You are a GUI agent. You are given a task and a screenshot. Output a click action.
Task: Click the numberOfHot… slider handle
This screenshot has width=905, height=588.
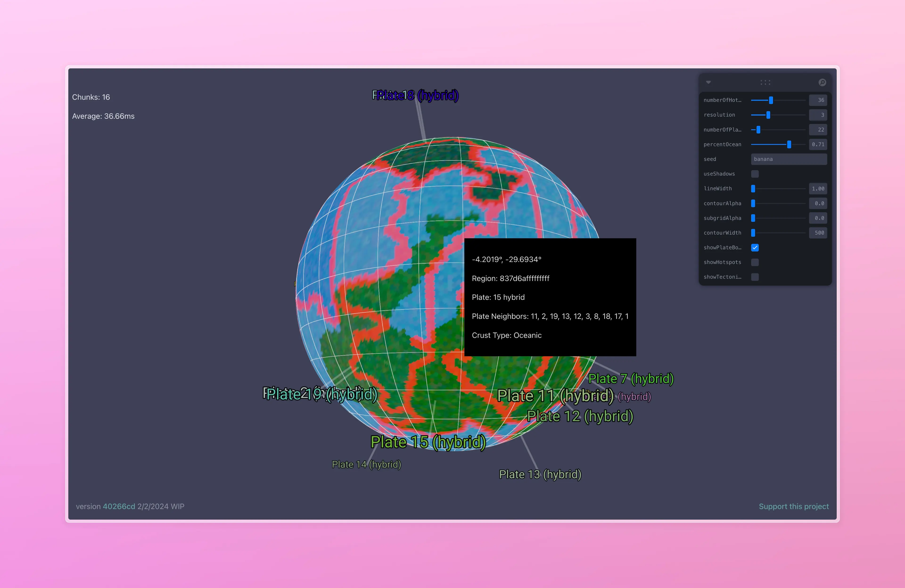point(771,100)
